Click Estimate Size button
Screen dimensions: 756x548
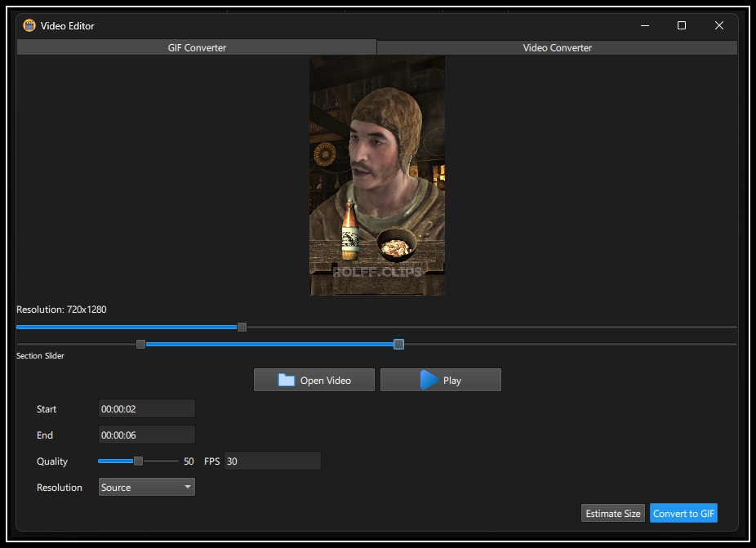point(613,513)
